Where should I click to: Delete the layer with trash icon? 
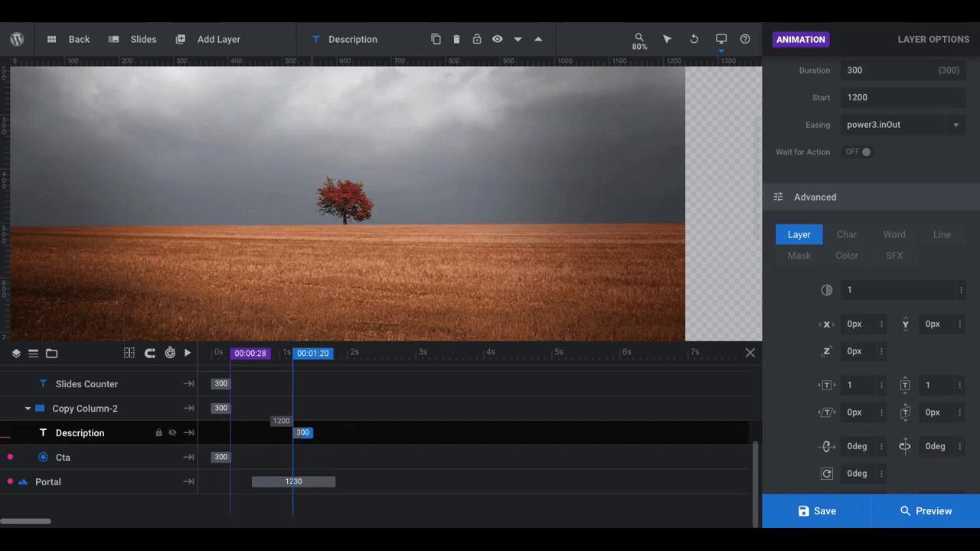[x=456, y=39]
